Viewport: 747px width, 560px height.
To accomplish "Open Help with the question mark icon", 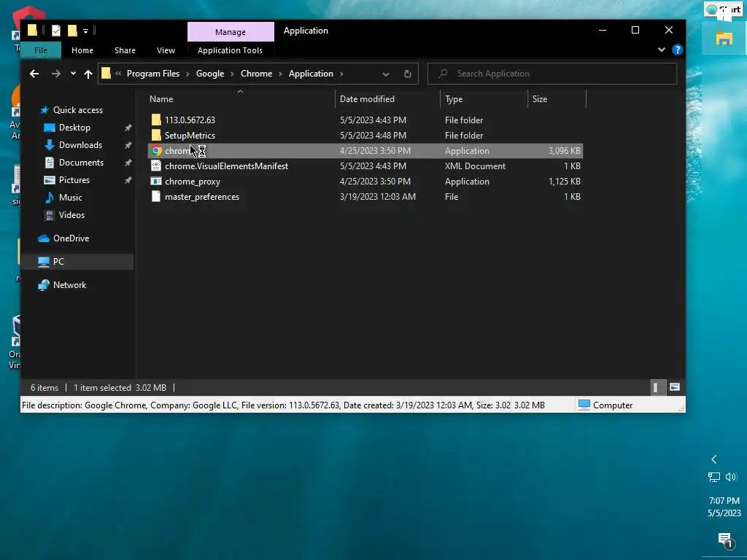I will click(x=677, y=50).
